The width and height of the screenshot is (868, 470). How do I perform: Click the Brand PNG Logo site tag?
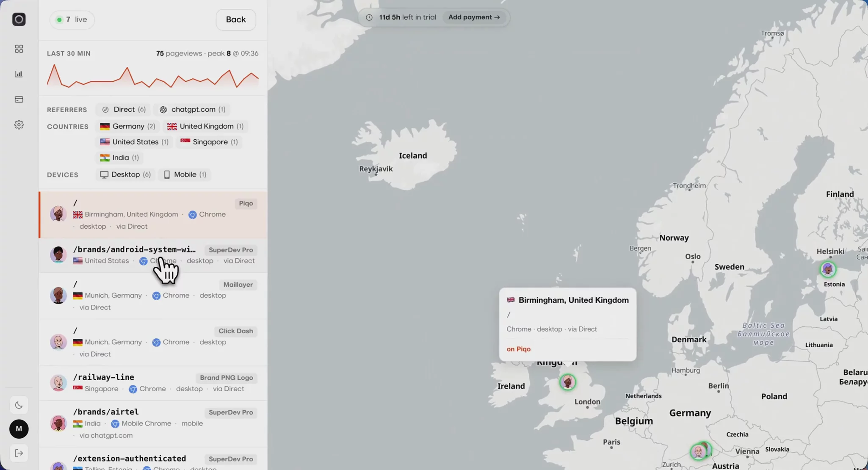coord(226,378)
